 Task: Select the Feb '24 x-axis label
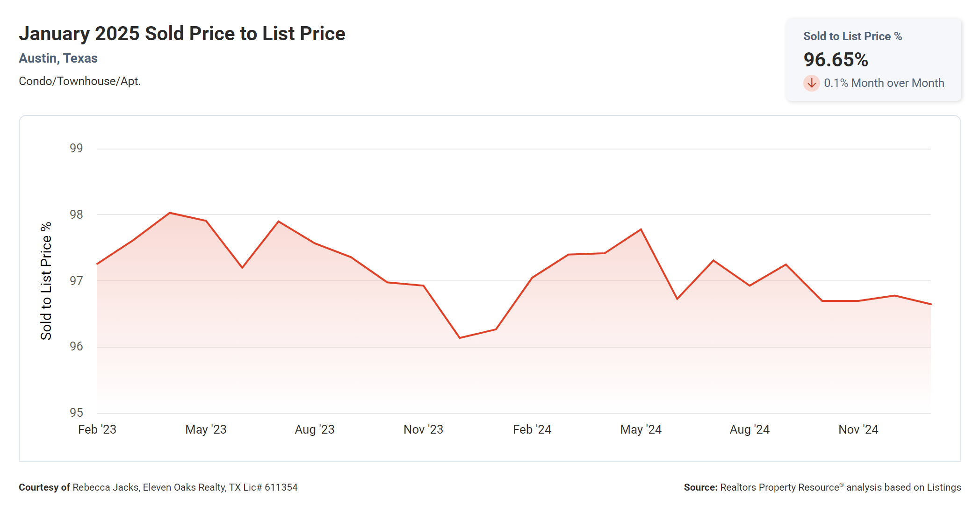[532, 429]
